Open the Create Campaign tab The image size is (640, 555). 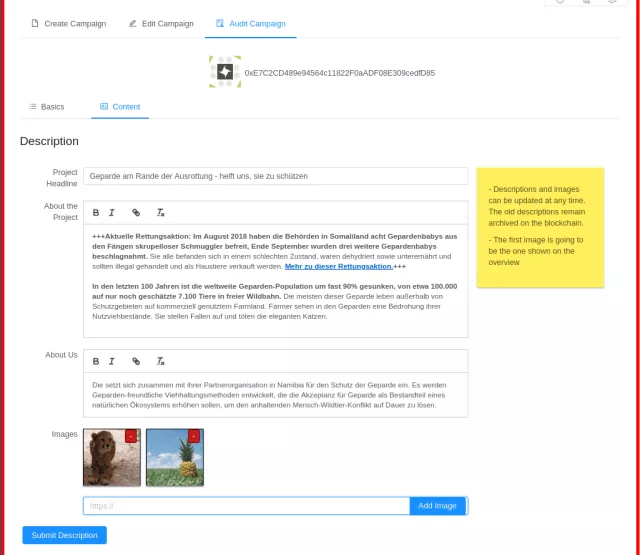click(x=68, y=23)
